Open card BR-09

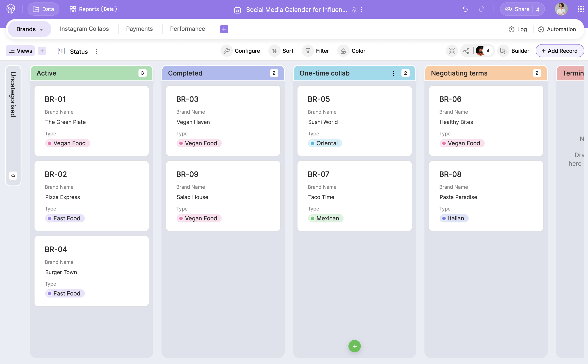click(x=223, y=196)
